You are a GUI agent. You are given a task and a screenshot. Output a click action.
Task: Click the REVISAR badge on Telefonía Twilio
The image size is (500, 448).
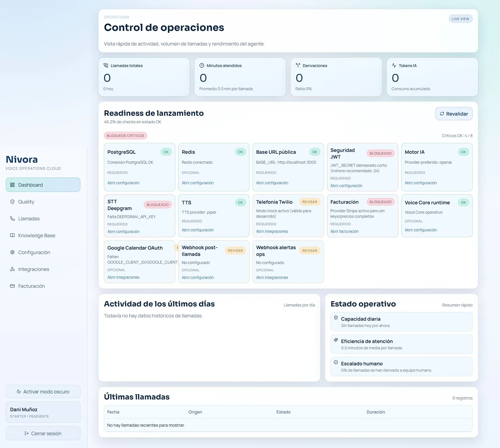[310, 202]
